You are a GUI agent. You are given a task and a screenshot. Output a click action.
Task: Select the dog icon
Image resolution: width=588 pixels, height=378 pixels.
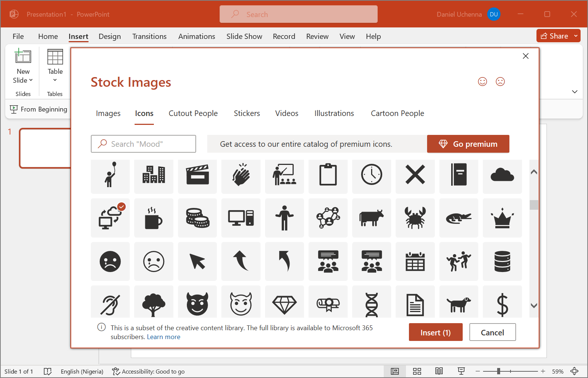pos(459,302)
